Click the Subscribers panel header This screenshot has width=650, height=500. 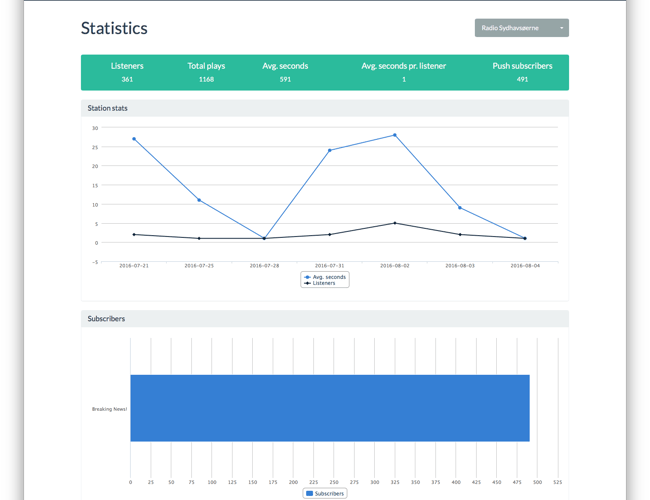pos(324,319)
